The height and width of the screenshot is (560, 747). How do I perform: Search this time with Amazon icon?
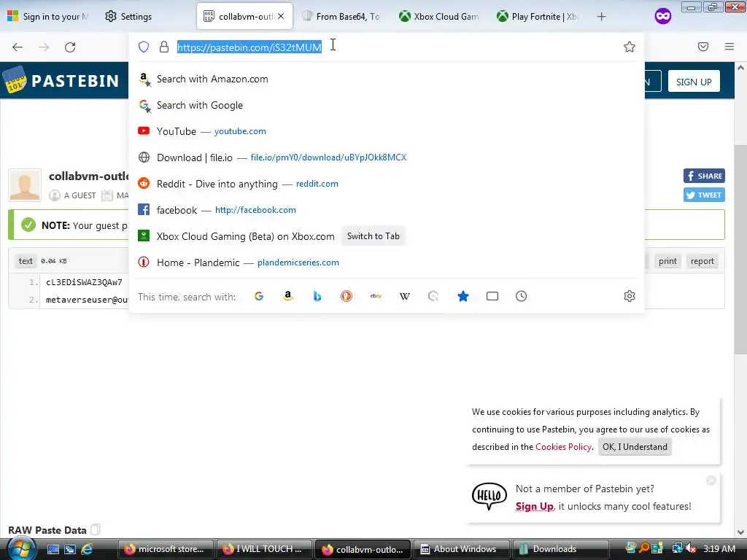tap(287, 296)
